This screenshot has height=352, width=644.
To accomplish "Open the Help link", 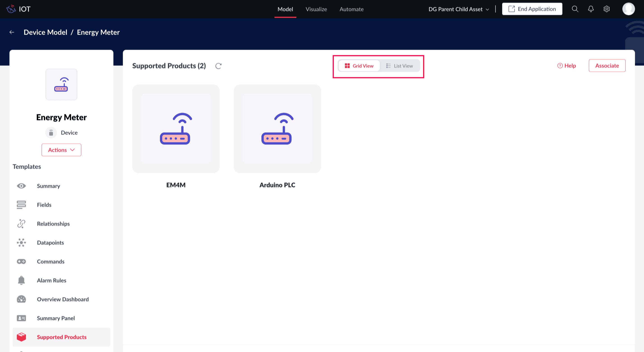I will point(567,66).
